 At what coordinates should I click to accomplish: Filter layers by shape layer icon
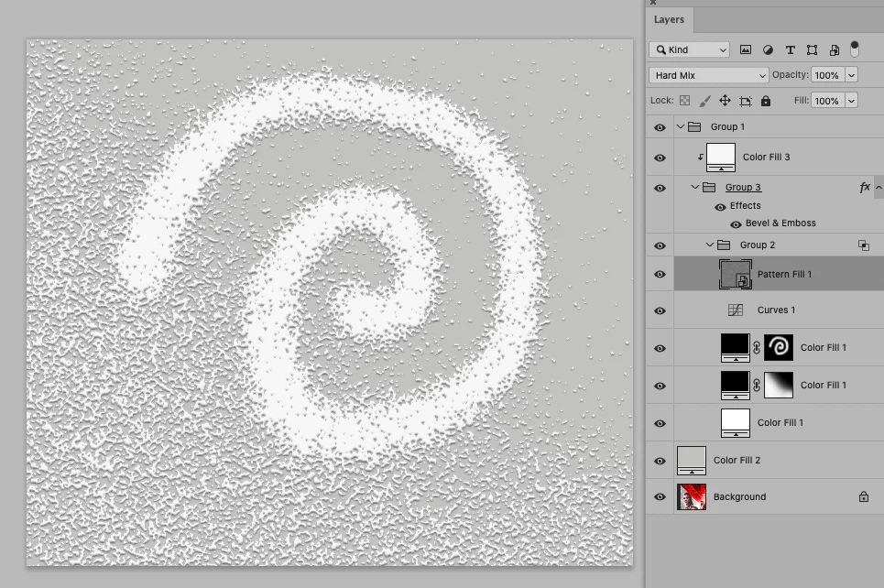[x=812, y=49]
